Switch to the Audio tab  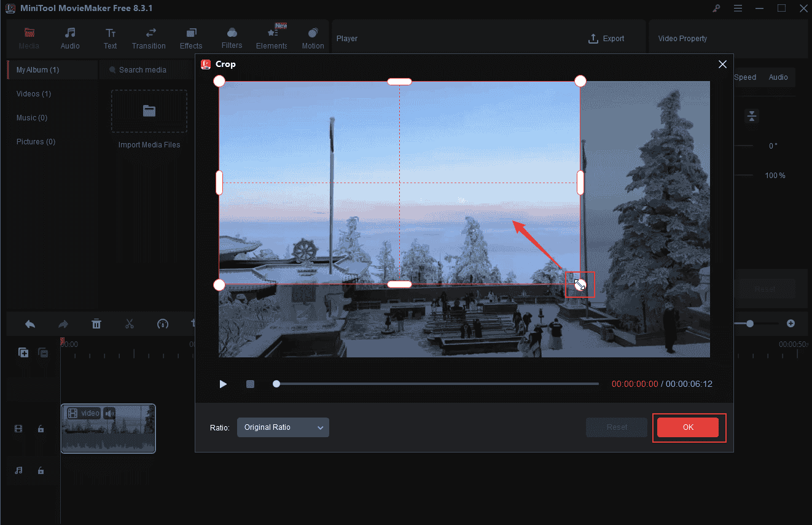coord(778,77)
